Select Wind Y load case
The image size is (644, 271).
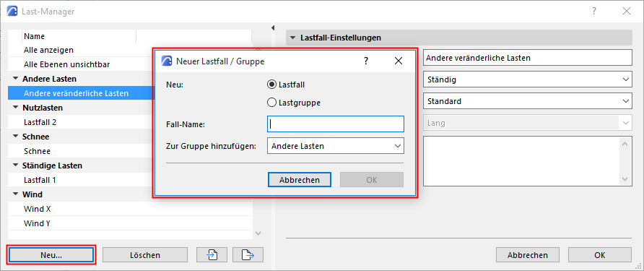pos(130,223)
